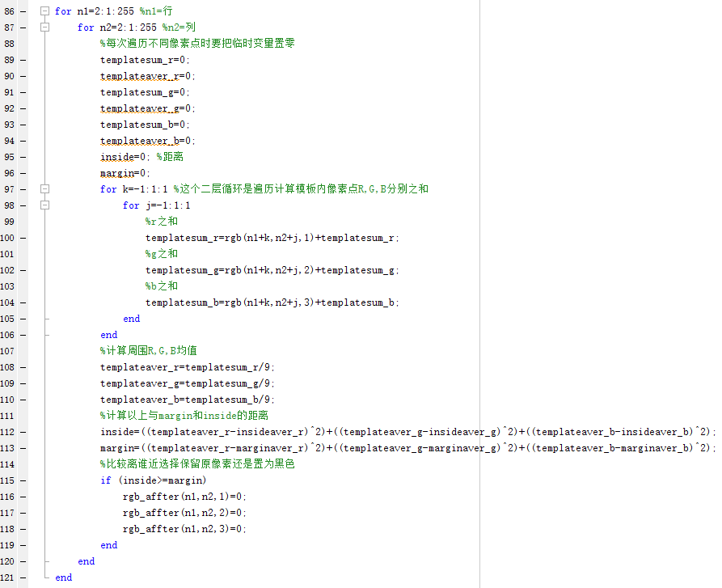The height and width of the screenshot is (588, 722).
Task: Collapse the for n1 loop at line 86
Action: point(44,11)
